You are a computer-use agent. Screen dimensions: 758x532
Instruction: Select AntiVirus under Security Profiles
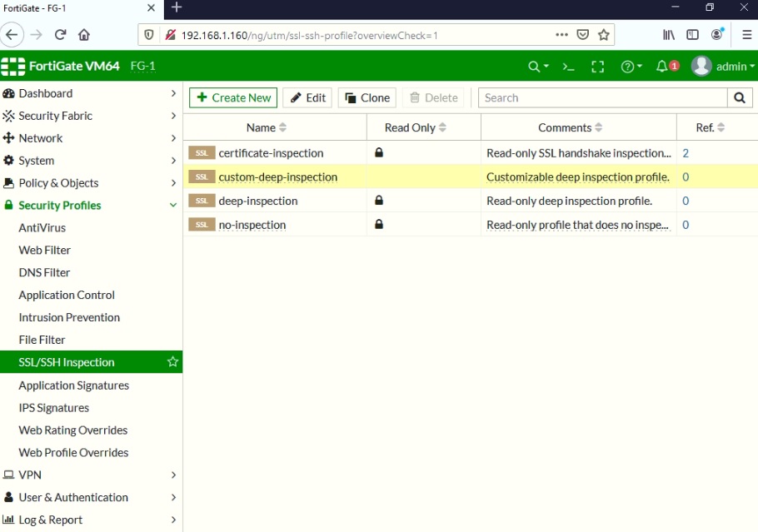pos(44,227)
